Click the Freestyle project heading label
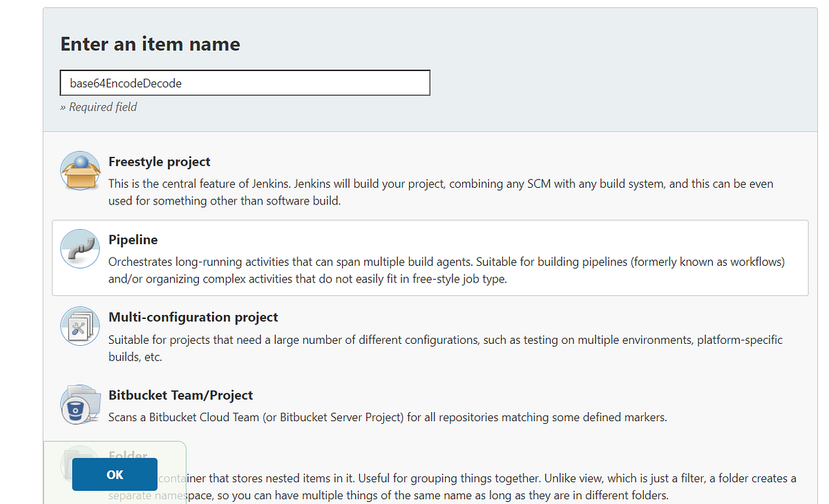 click(x=159, y=162)
